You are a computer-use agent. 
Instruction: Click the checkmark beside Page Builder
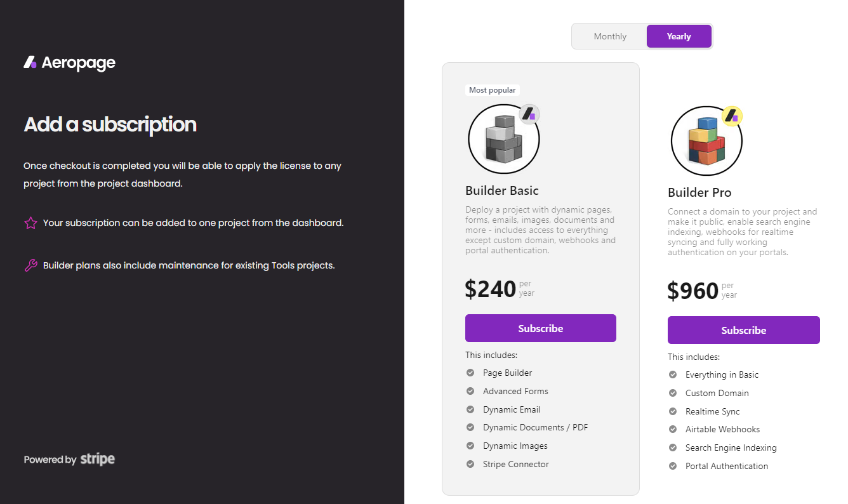pos(470,373)
